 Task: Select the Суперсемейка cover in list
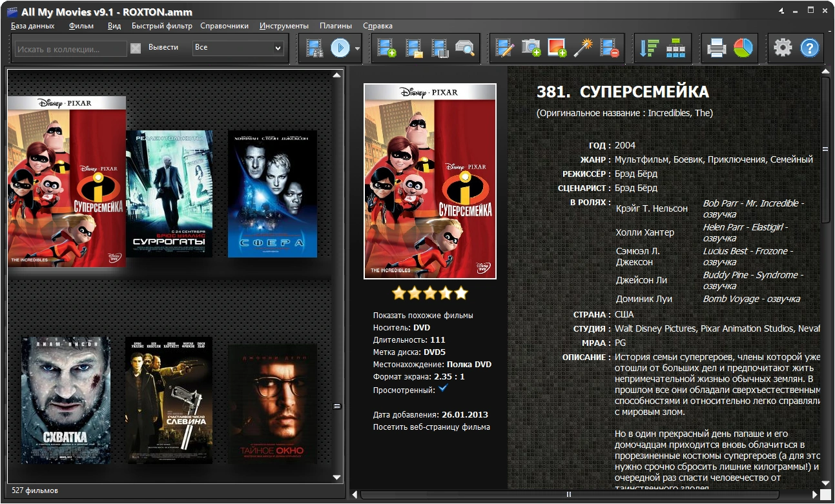[67, 181]
